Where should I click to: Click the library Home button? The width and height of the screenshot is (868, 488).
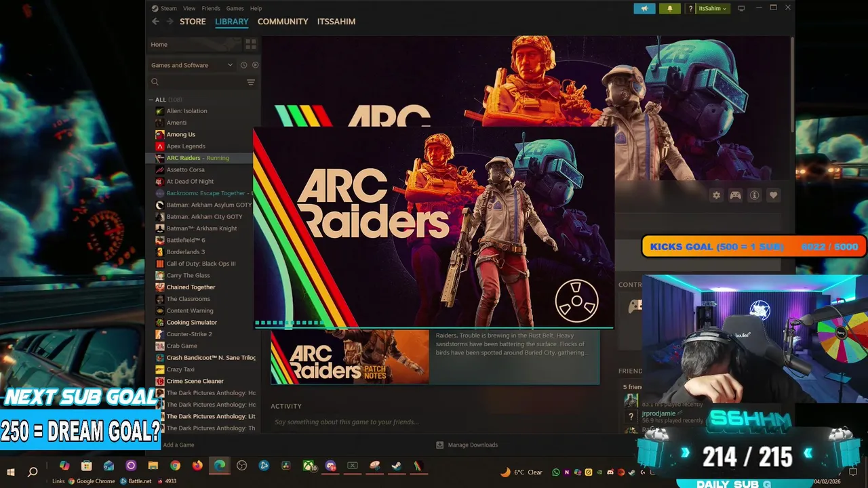tap(194, 44)
